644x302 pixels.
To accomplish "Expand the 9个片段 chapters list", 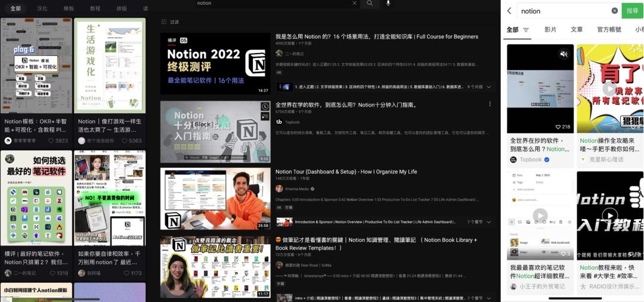I will (x=489, y=87).
